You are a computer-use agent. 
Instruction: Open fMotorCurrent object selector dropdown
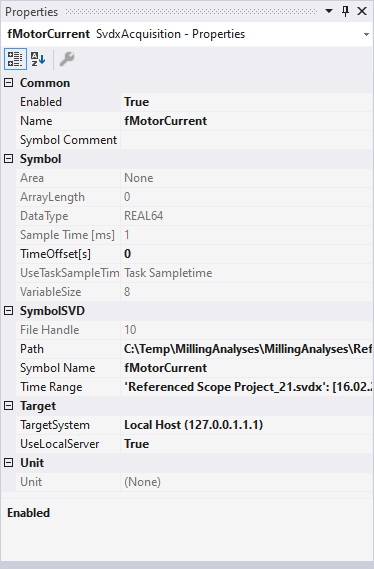(x=366, y=34)
